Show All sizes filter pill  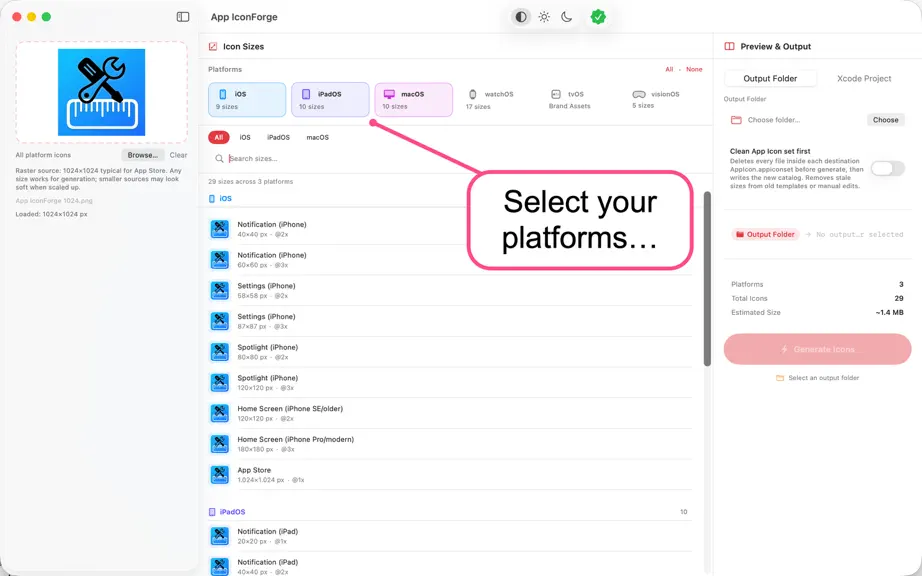coord(219,138)
